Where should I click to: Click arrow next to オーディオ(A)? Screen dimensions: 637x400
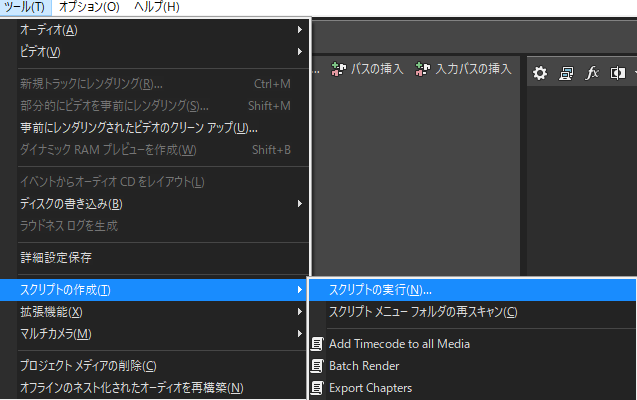pyautogui.click(x=299, y=30)
